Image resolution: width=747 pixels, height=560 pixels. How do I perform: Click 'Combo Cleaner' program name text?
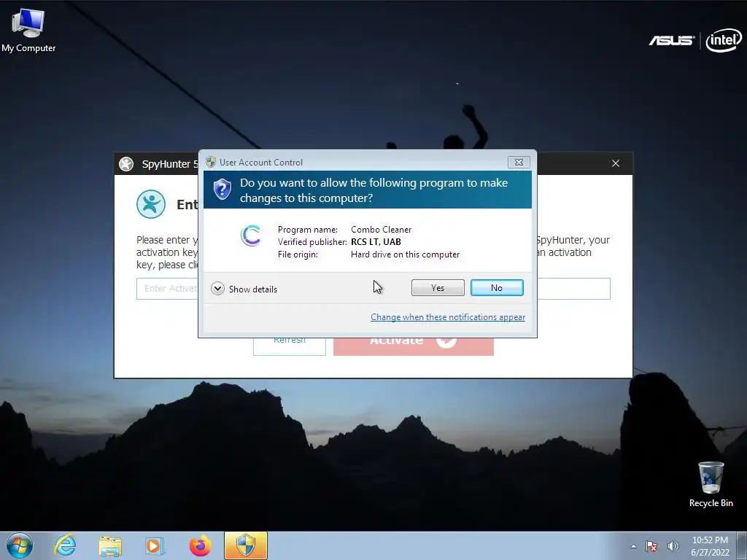click(381, 230)
